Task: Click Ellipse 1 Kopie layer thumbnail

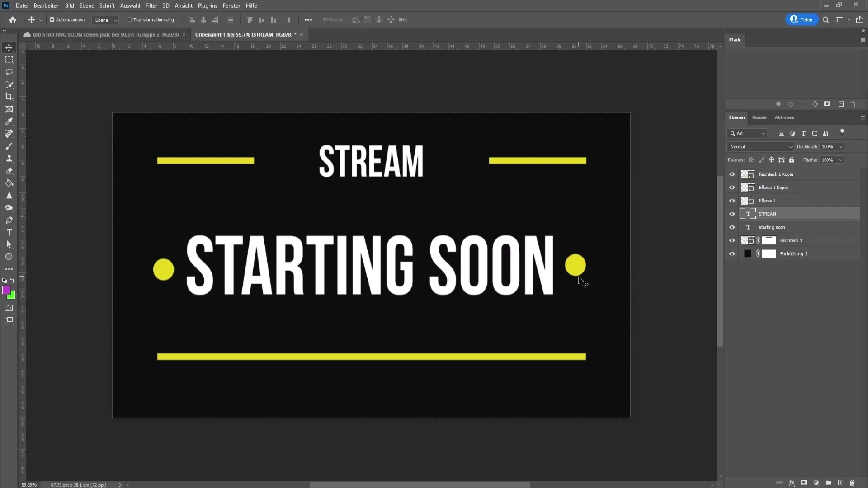Action: click(747, 187)
